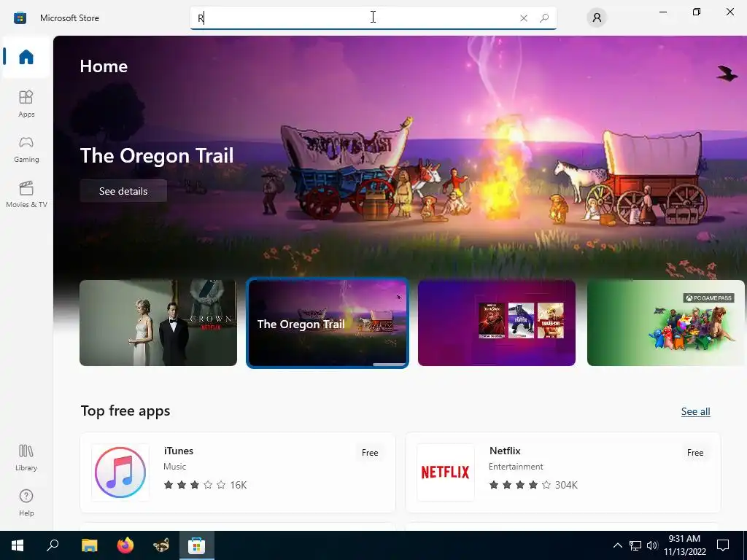Click the iTunes app icon
This screenshot has width=747, height=560.
click(x=120, y=472)
